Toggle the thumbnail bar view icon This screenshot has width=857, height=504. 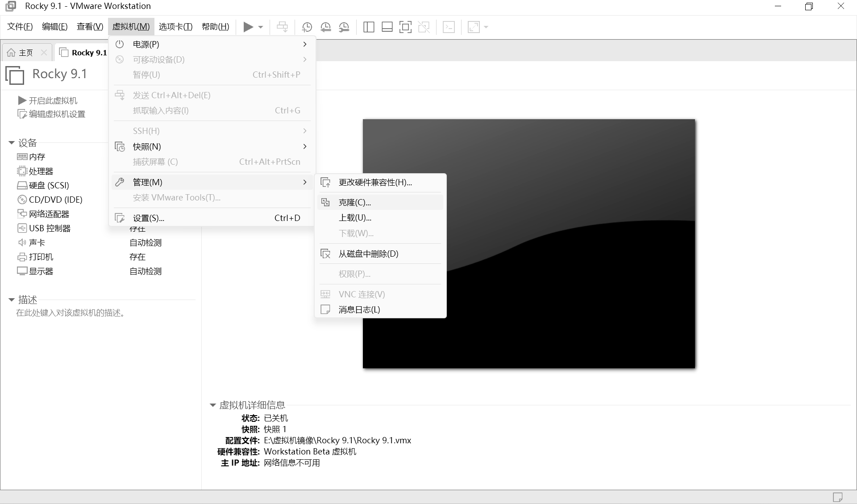coord(387,27)
